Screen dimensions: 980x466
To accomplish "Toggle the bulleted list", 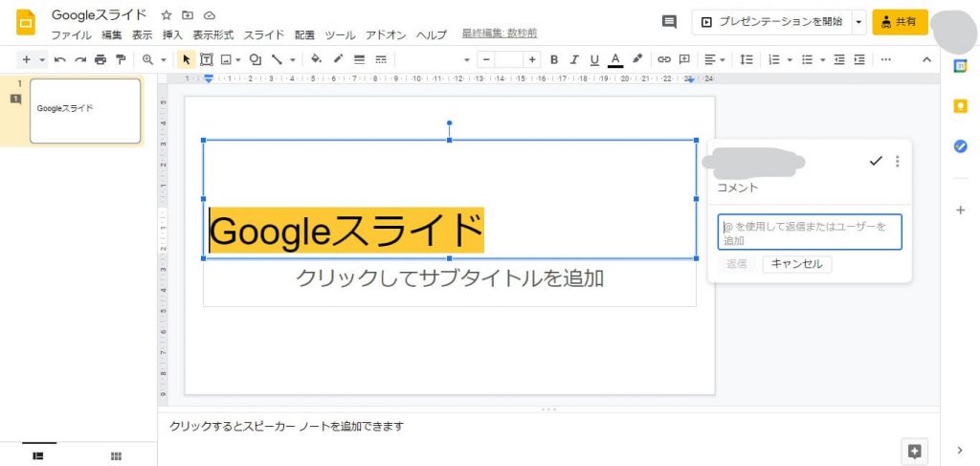I will point(807,60).
